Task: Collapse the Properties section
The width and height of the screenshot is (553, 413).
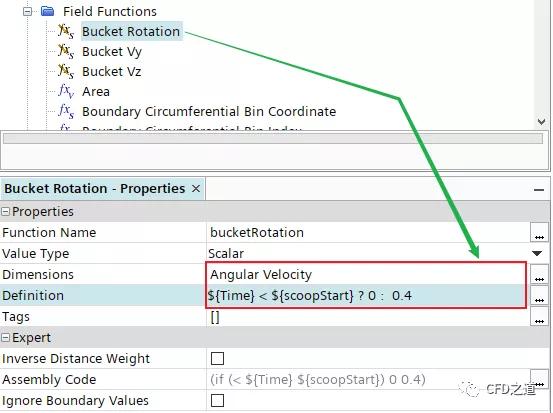Action: [x=5, y=212]
